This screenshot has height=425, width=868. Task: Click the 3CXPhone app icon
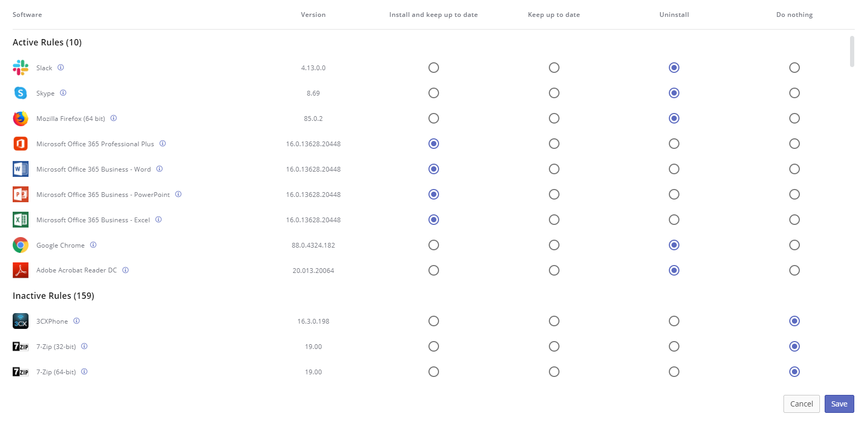(x=21, y=321)
